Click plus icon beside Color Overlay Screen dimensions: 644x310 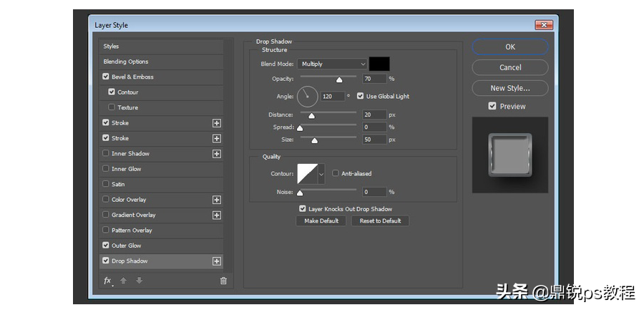(x=216, y=200)
